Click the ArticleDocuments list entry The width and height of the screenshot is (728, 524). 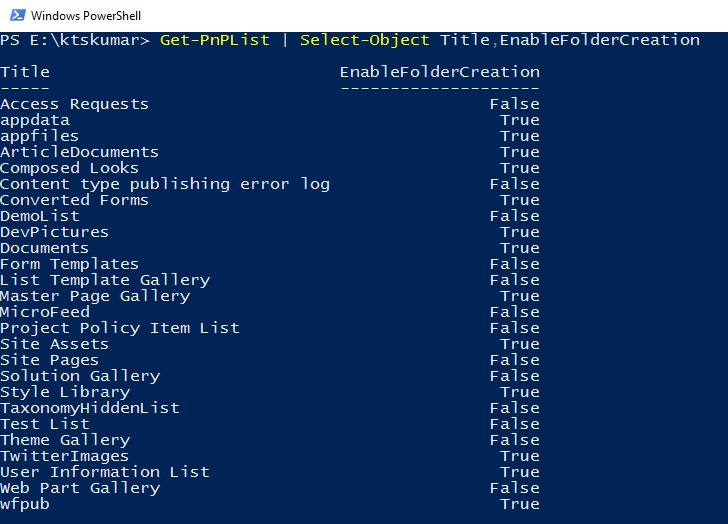(x=79, y=152)
